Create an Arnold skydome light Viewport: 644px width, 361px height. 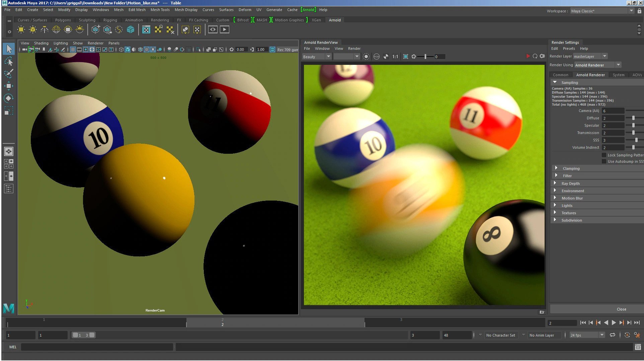[x=56, y=30]
